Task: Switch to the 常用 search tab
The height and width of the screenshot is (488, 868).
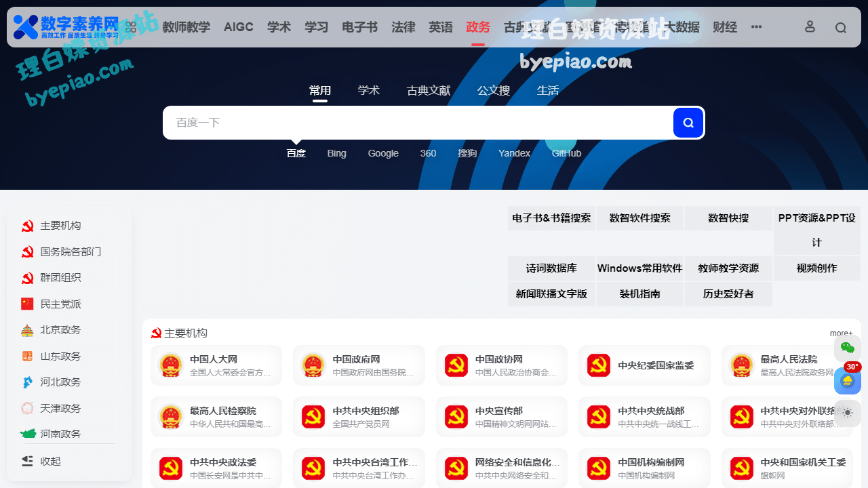Action: point(320,91)
